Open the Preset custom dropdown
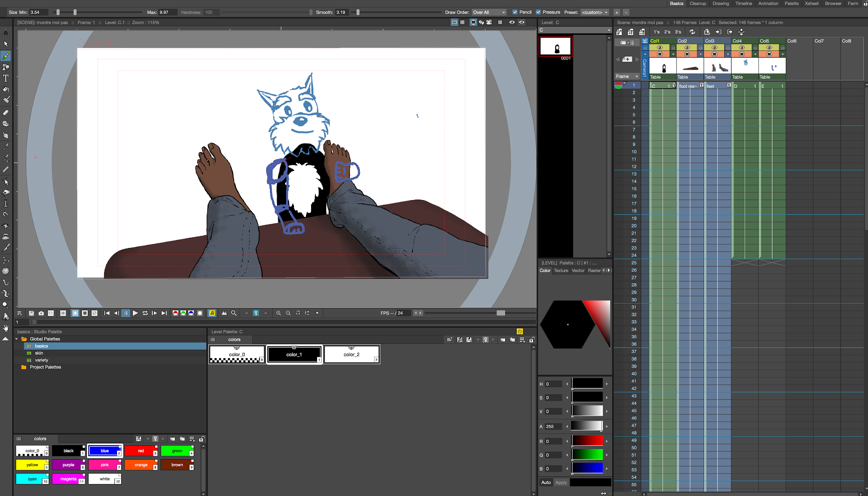Image resolution: width=868 pixels, height=496 pixels. [x=595, y=12]
